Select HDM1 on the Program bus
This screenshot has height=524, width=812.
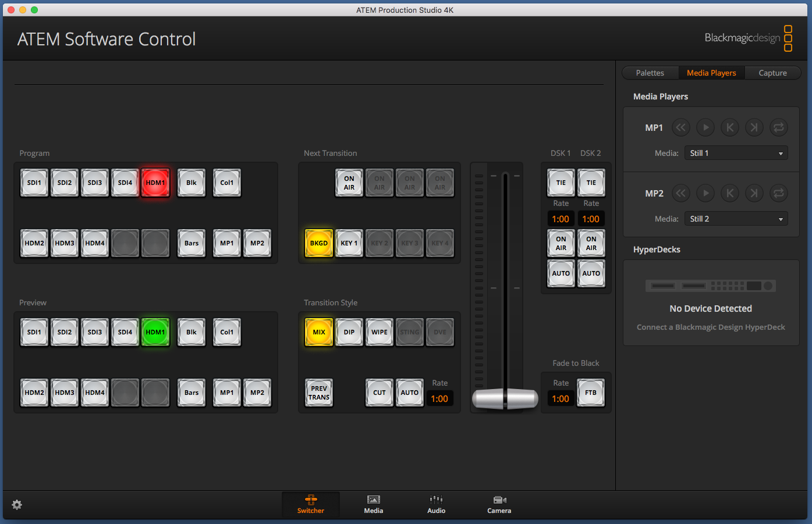tap(155, 183)
